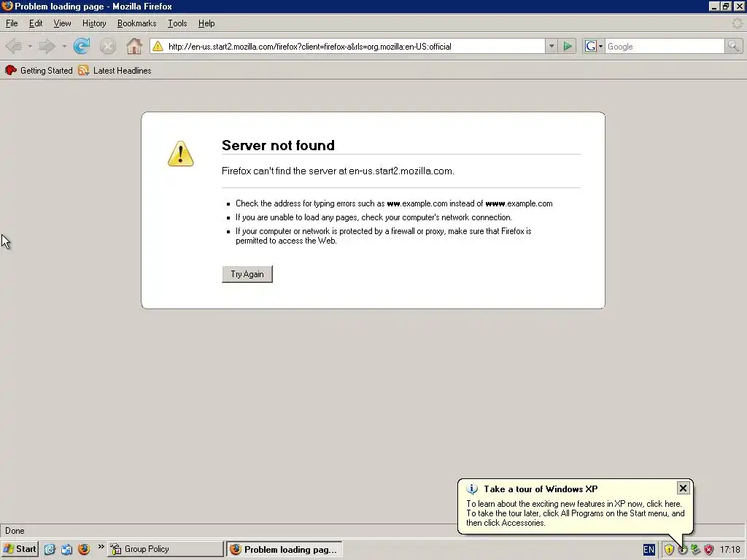Click the red security alert tray icon
The width and height of the screenshot is (747, 560).
coord(709,550)
